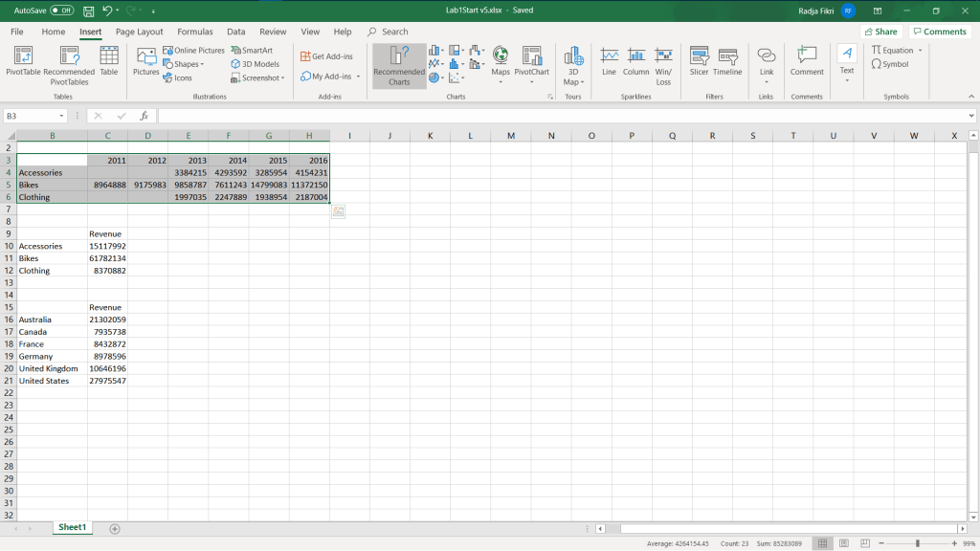Screen dimensions: 980x551
Task: Insert a Table from the ribbon
Action: coord(109,61)
